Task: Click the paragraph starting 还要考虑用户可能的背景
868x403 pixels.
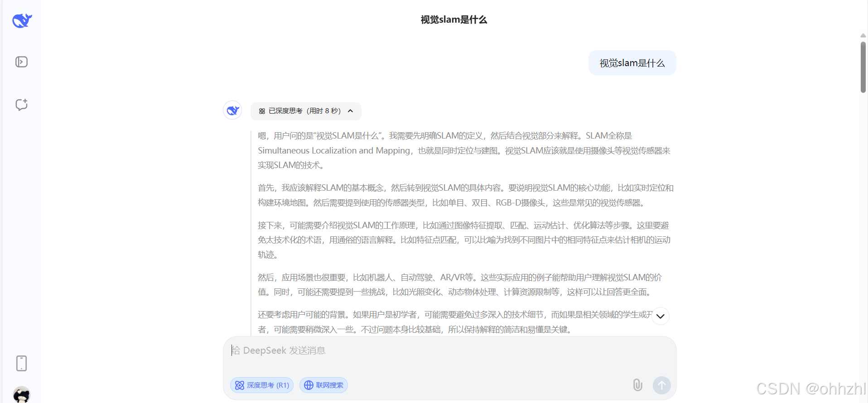Action: [x=455, y=322]
